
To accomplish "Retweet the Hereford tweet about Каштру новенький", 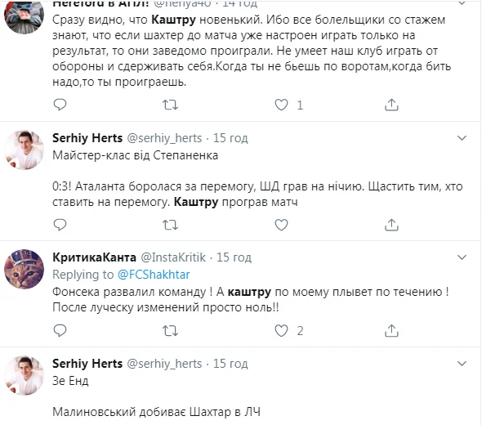I will click(169, 105).
